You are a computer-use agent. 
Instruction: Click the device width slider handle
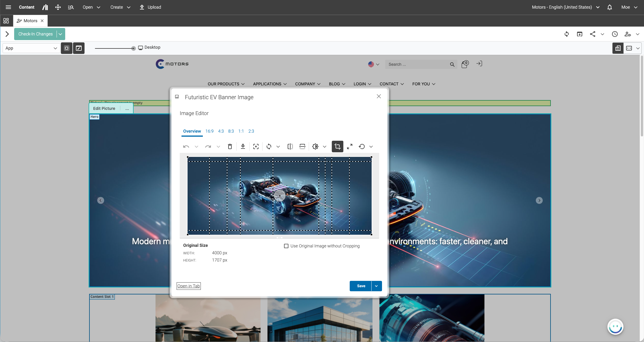133,48
